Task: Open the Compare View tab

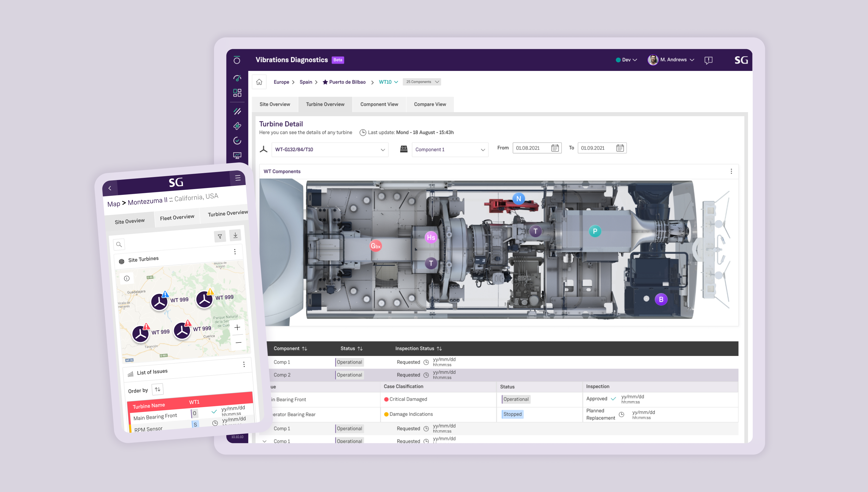Action: [x=430, y=104]
